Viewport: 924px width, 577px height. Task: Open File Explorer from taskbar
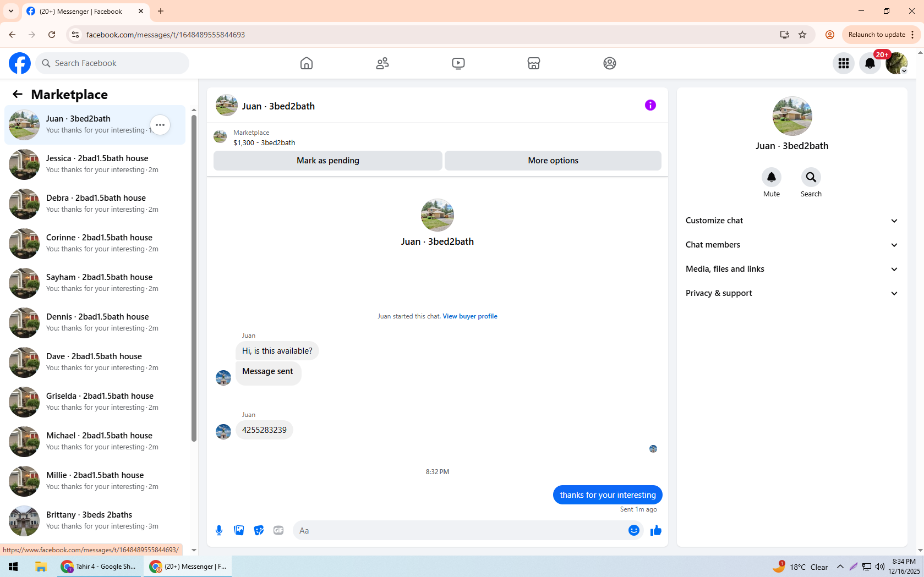point(41,567)
